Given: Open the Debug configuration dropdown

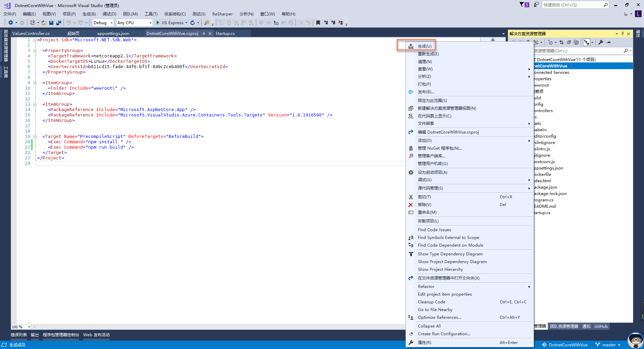Looking at the screenshot, I should (x=103, y=23).
